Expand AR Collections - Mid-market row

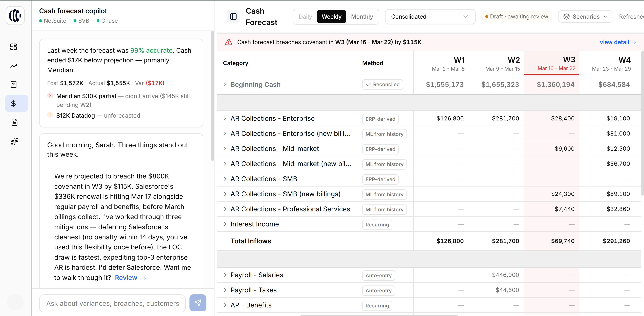225,149
